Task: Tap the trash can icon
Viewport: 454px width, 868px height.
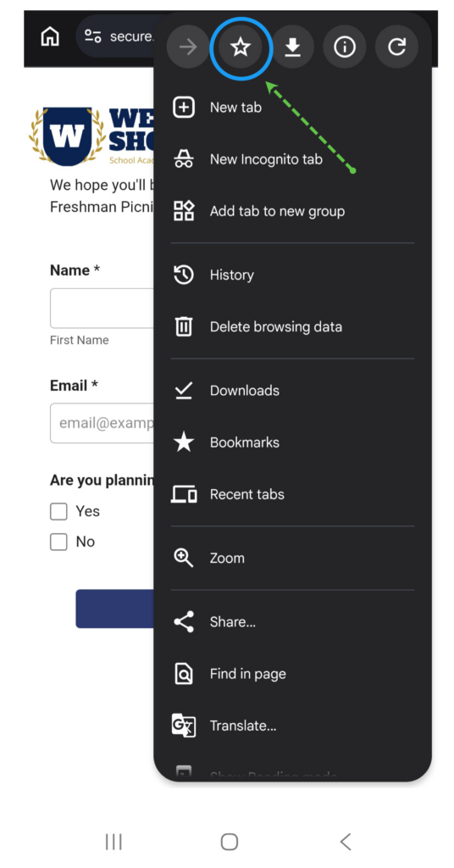Action: (x=184, y=326)
